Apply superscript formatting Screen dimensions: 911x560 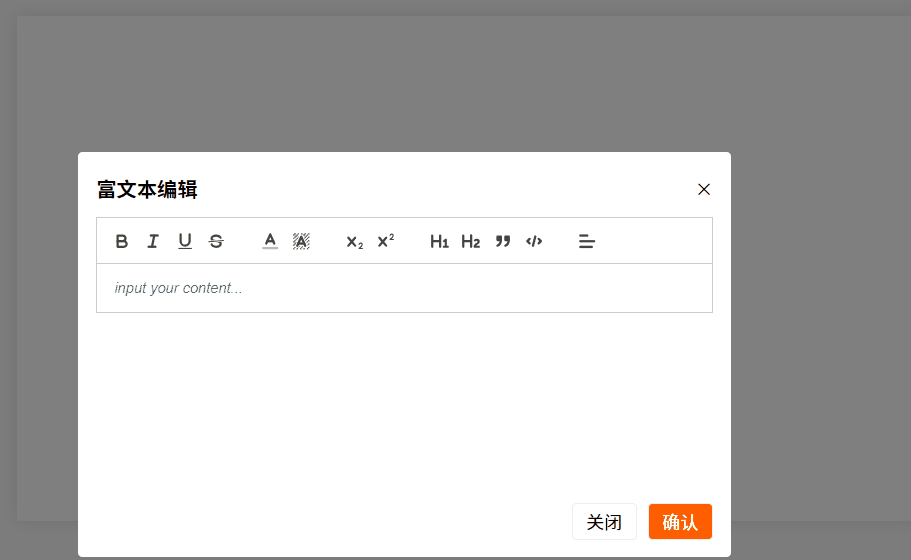click(x=386, y=241)
